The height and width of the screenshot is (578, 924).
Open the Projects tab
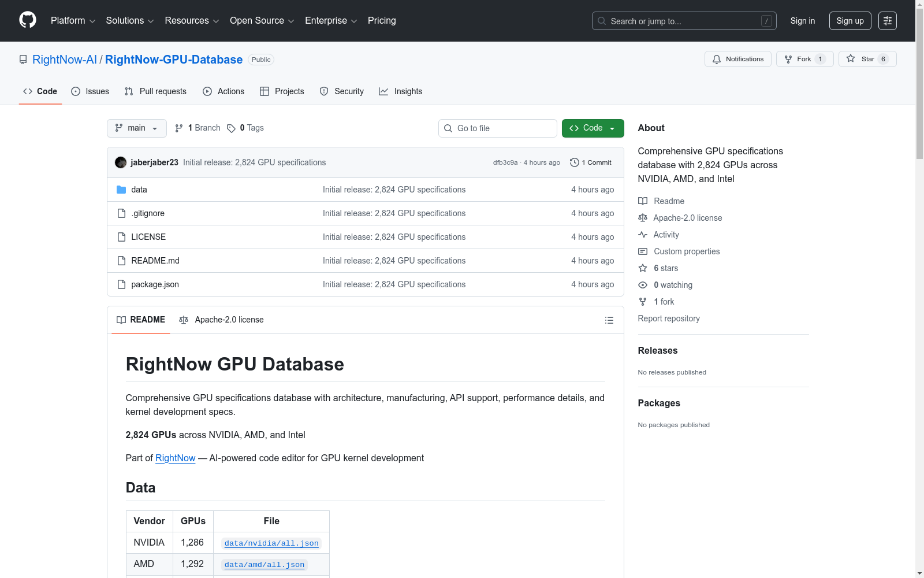282,91
